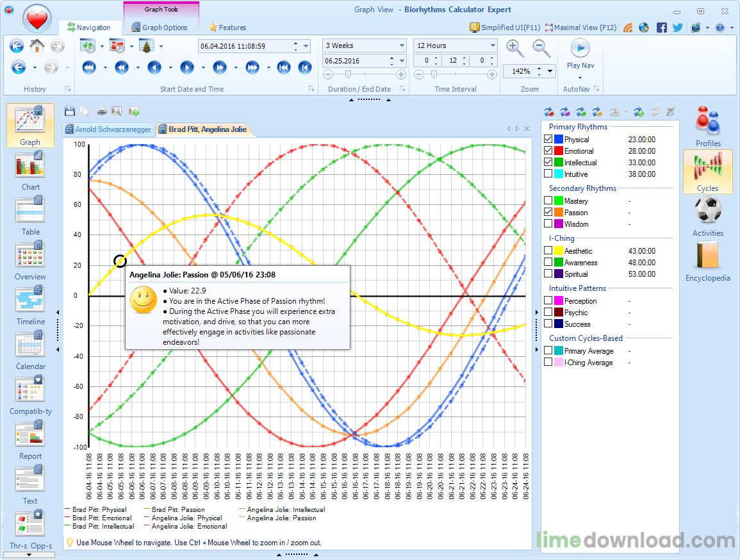Open the Text view

pos(30,484)
